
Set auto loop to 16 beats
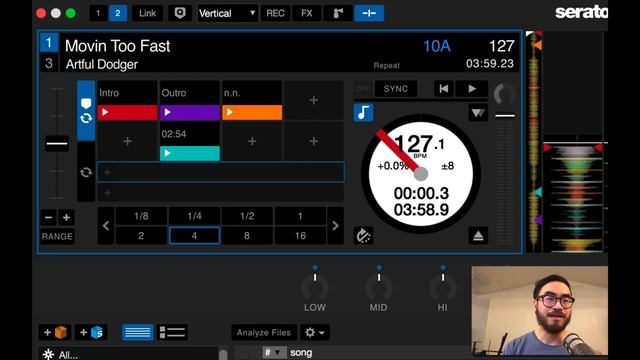300,236
